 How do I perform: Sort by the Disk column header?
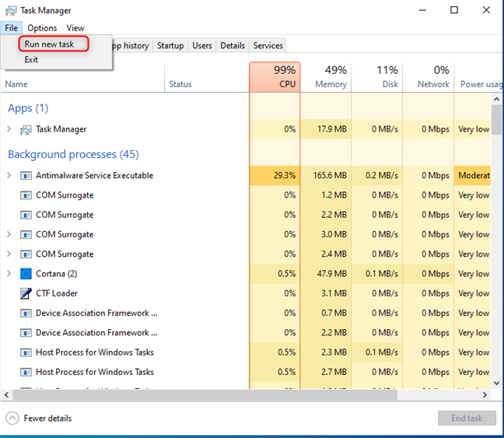pyautogui.click(x=377, y=77)
